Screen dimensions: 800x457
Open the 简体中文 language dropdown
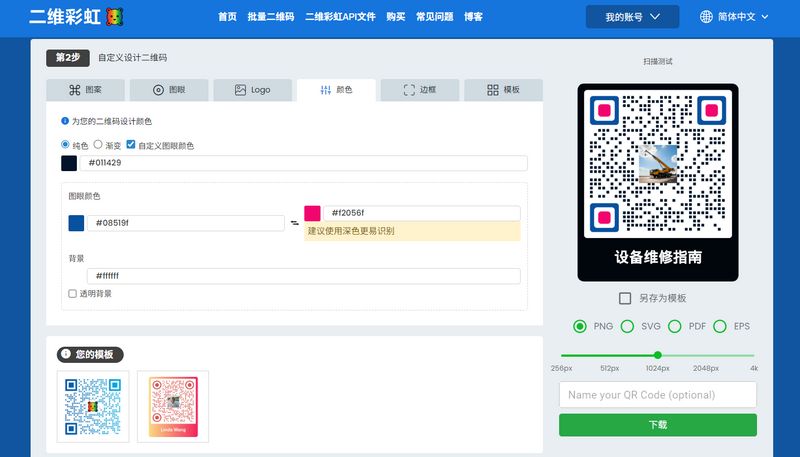point(743,17)
